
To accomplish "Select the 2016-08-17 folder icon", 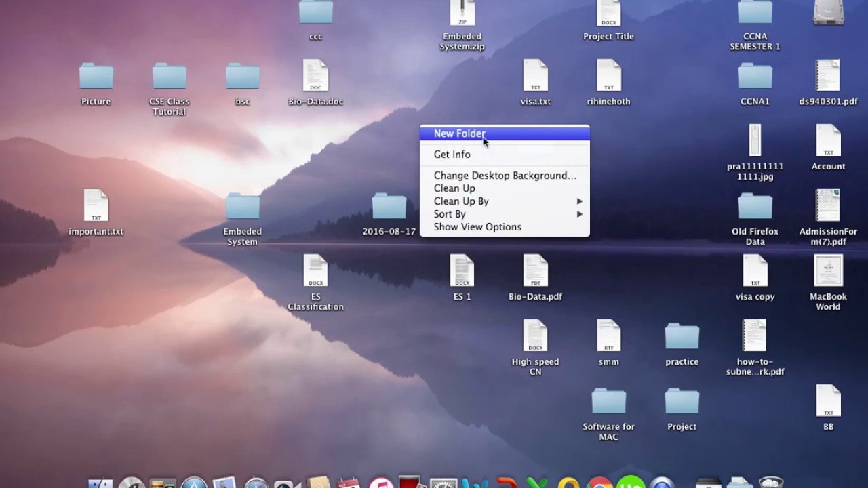I will pos(389,206).
